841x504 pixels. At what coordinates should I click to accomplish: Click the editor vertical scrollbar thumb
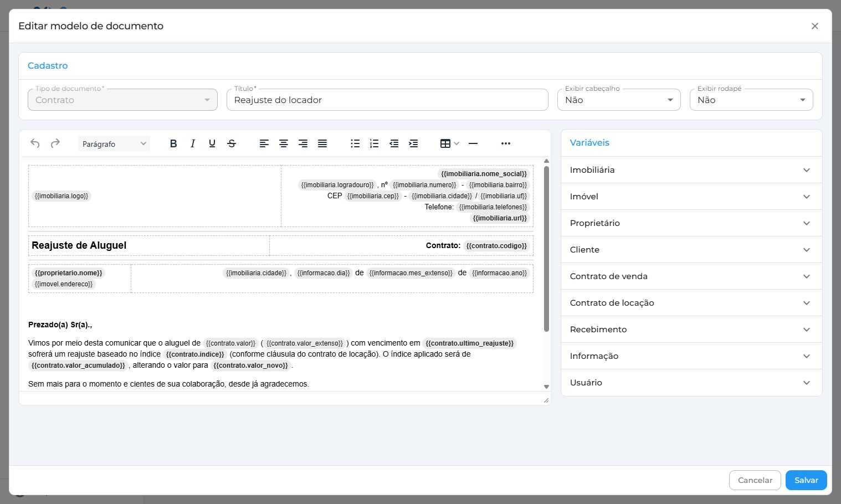[x=546, y=249]
